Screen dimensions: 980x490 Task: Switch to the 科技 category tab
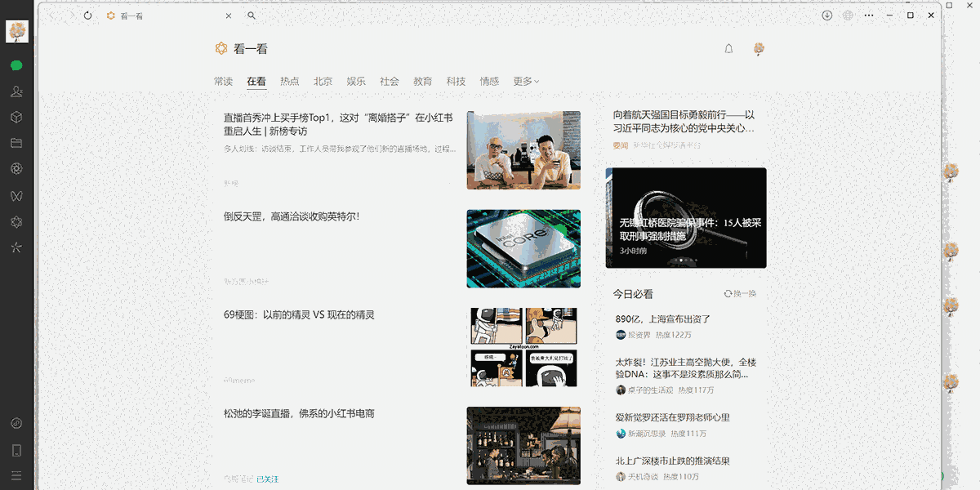456,82
